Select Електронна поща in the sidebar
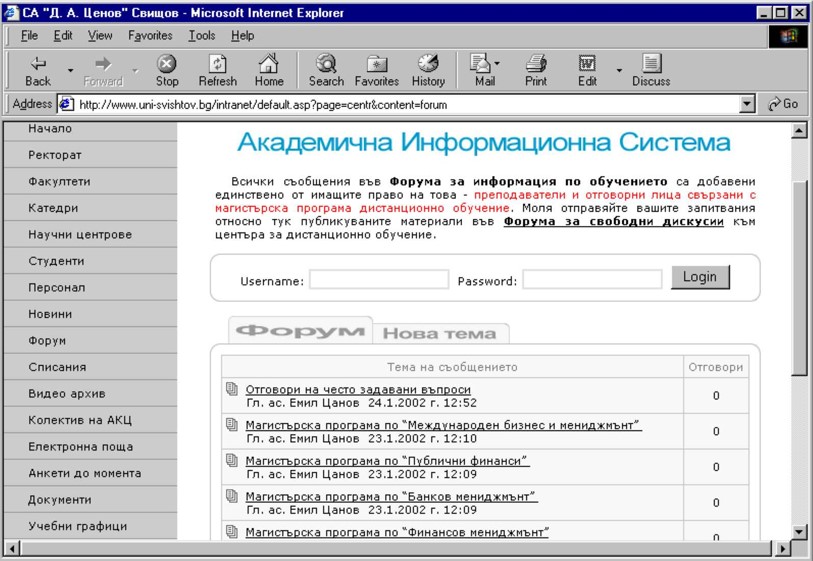This screenshot has width=813, height=561. coord(81,446)
